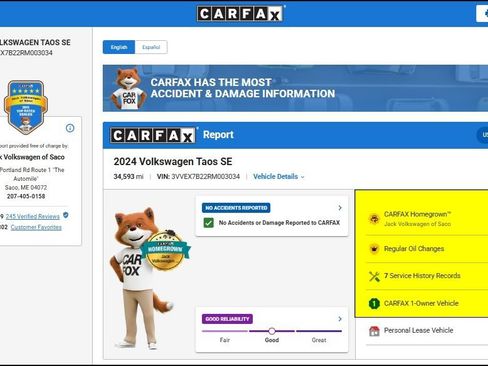Open 245 Verified Reviews link
The image size is (488, 366).
click(x=32, y=216)
